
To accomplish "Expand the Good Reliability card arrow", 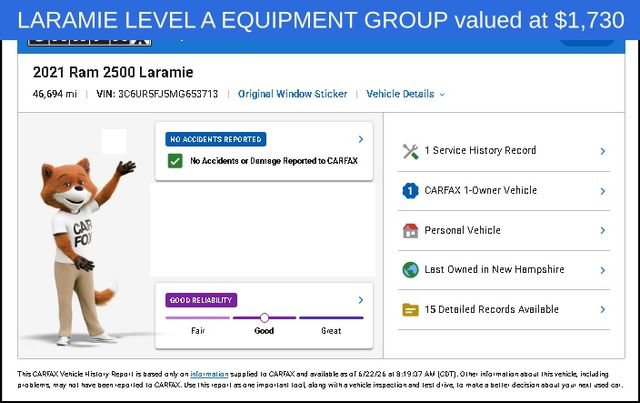I will [360, 300].
